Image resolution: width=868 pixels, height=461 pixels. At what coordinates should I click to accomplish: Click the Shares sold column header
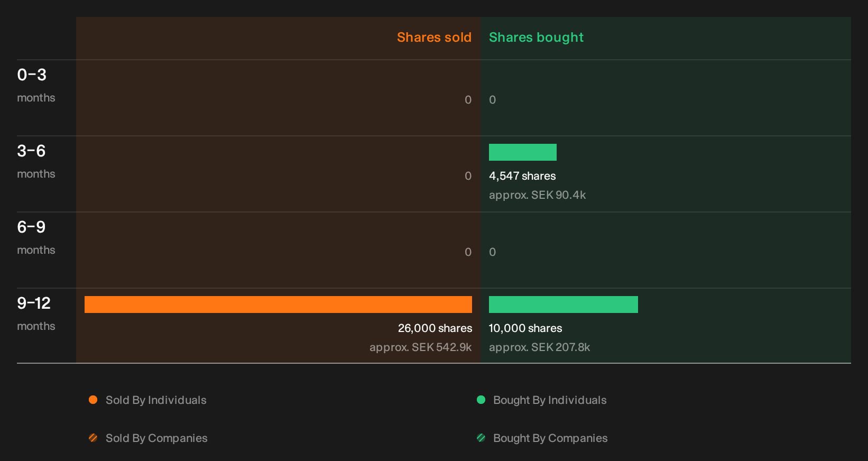click(434, 37)
